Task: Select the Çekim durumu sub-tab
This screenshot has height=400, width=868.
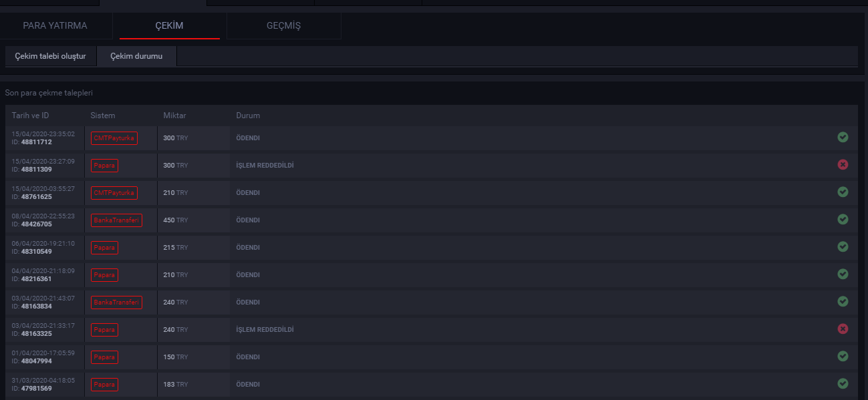Action: (136, 56)
